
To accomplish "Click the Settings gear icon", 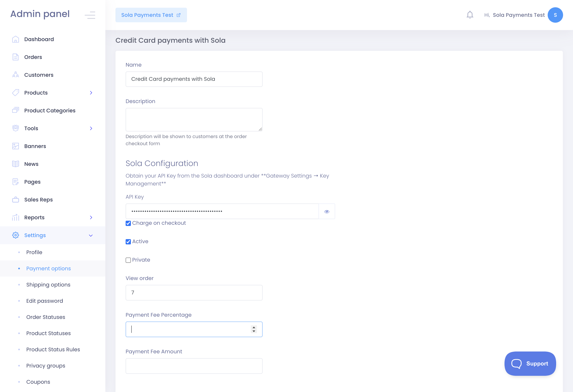I will [x=16, y=235].
